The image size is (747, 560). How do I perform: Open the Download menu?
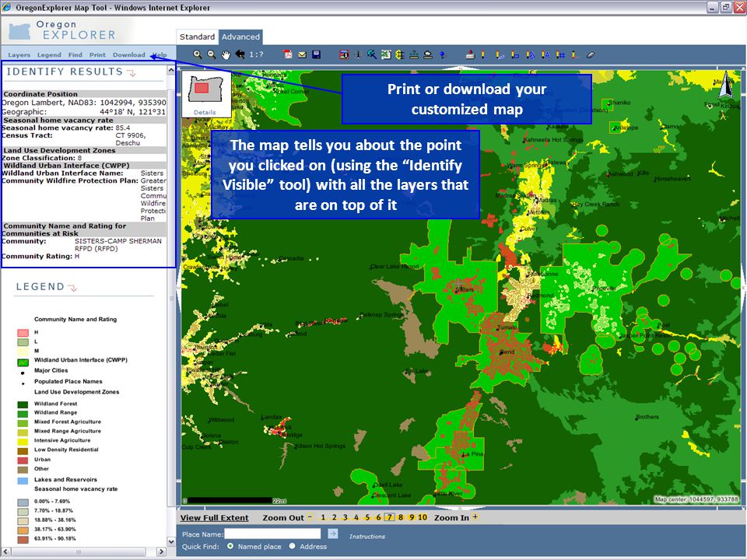coord(128,54)
